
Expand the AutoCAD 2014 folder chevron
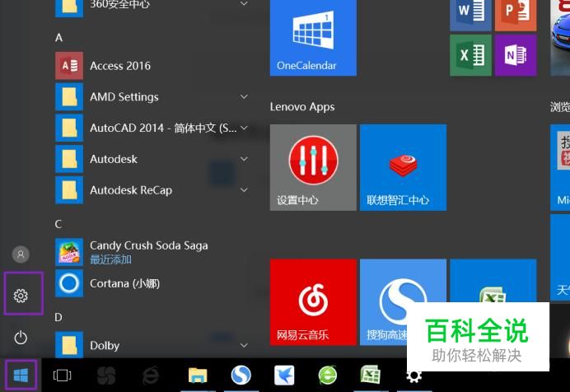[245, 128]
